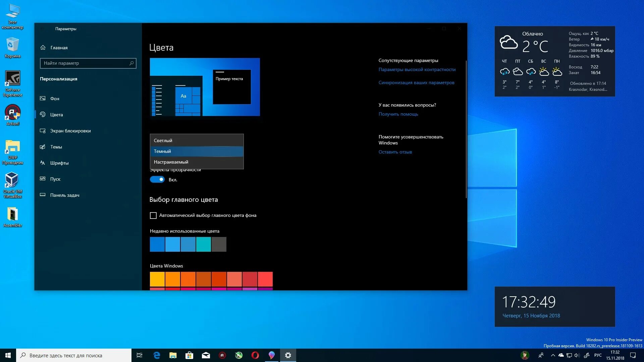This screenshot has height=362, width=644.
Task: Open the language indicator РУС in tray
Action: (x=598, y=355)
